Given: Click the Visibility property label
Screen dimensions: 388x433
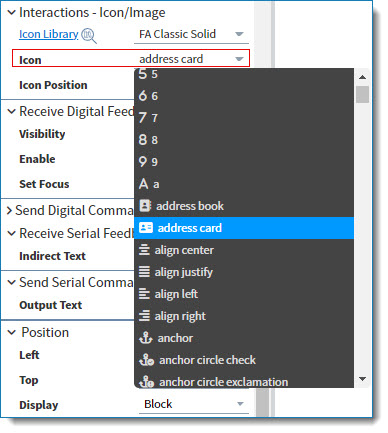Looking at the screenshot, I should [x=42, y=134].
